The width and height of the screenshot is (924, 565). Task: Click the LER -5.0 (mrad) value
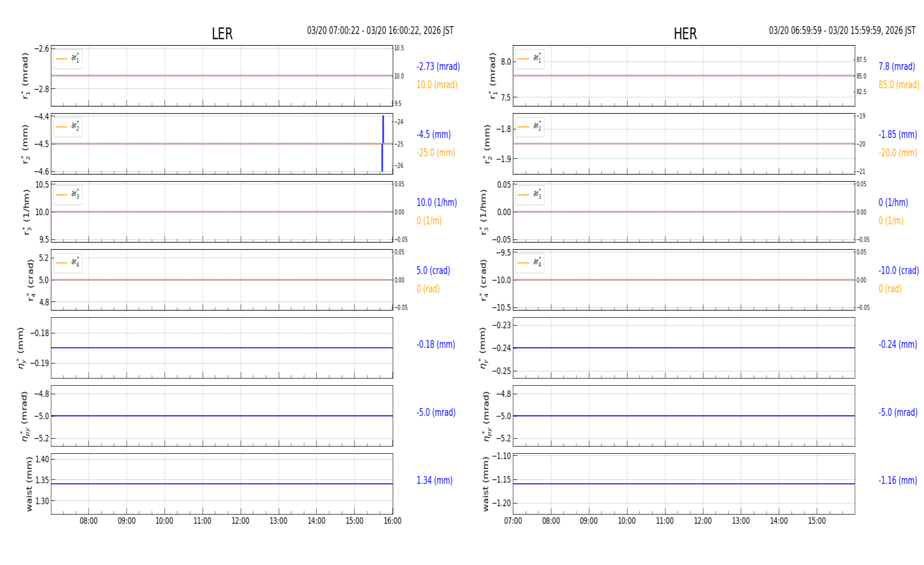coord(436,413)
